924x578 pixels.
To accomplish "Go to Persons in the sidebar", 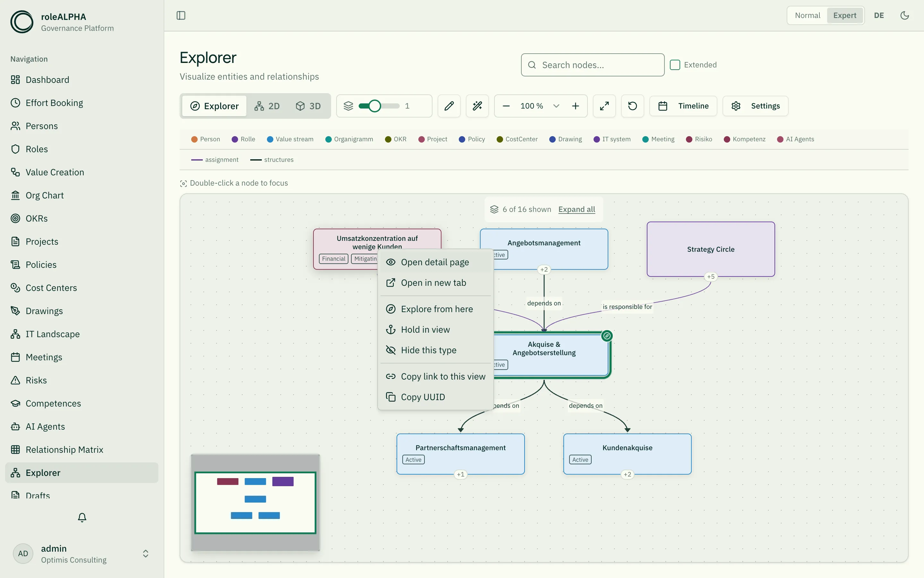I will point(82,126).
